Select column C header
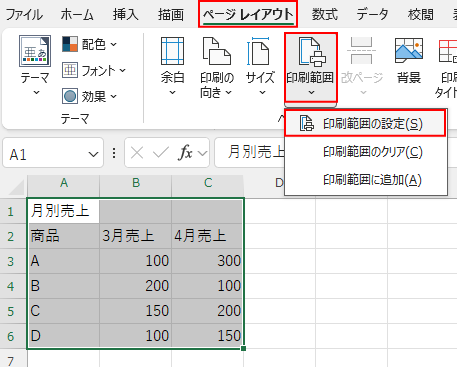This screenshot has width=457, height=367. (208, 183)
